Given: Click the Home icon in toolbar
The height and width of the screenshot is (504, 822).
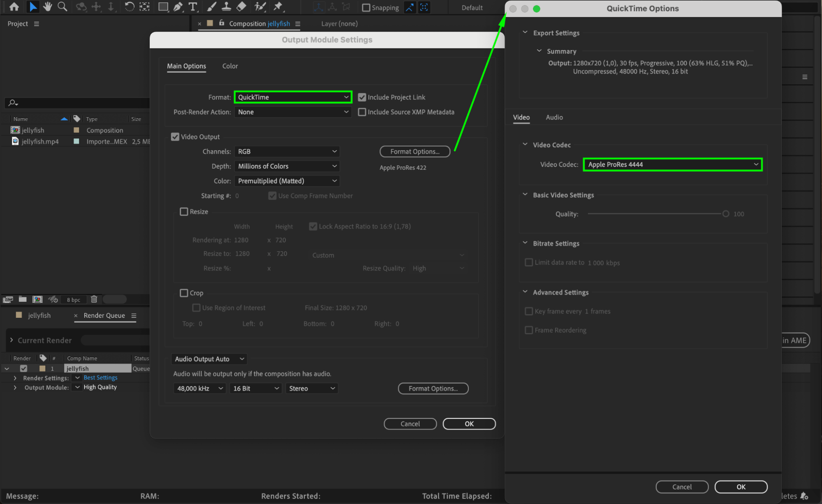Looking at the screenshot, I should pos(14,7).
